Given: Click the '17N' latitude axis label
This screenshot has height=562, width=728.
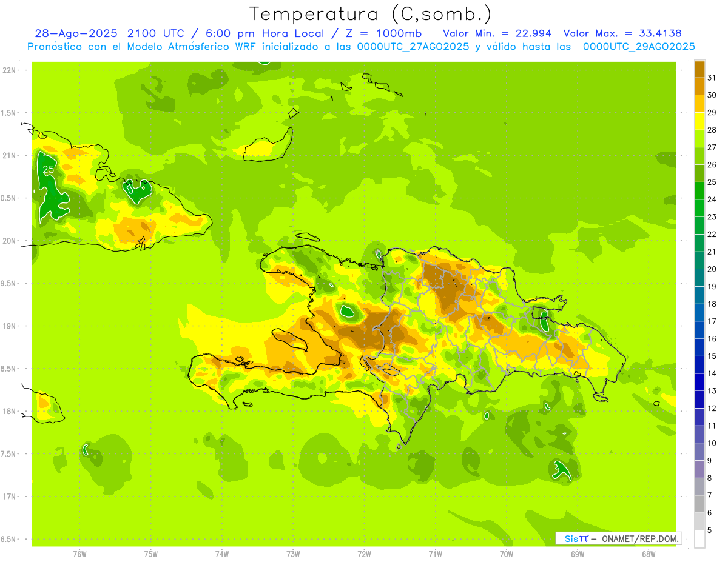Looking at the screenshot, I should (10, 497).
